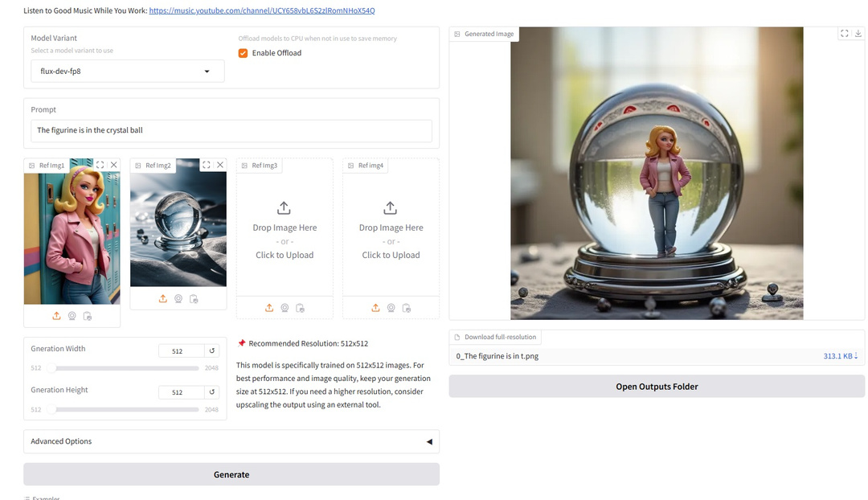This screenshot has width=868, height=500.
Task: Click the Generate button
Action: click(x=231, y=474)
